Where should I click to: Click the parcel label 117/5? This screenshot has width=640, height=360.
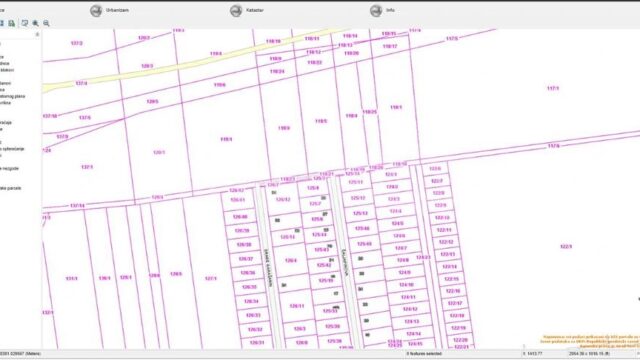(x=452, y=38)
